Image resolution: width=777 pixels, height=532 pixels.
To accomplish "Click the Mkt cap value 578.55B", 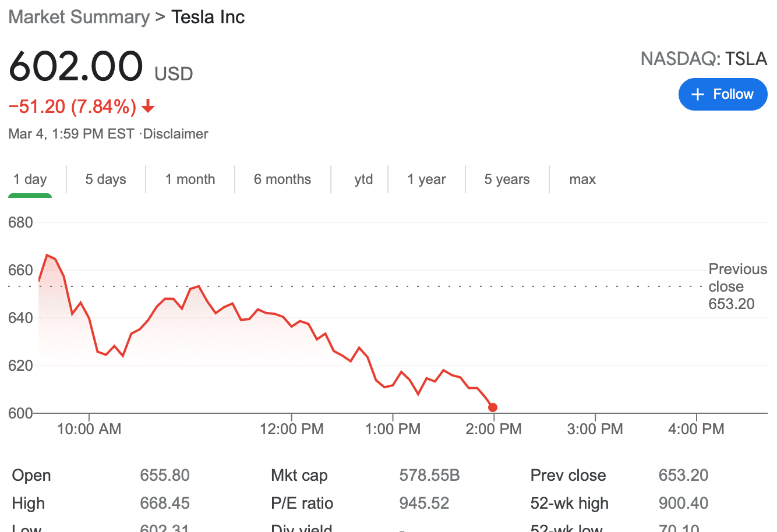I will point(429,475).
